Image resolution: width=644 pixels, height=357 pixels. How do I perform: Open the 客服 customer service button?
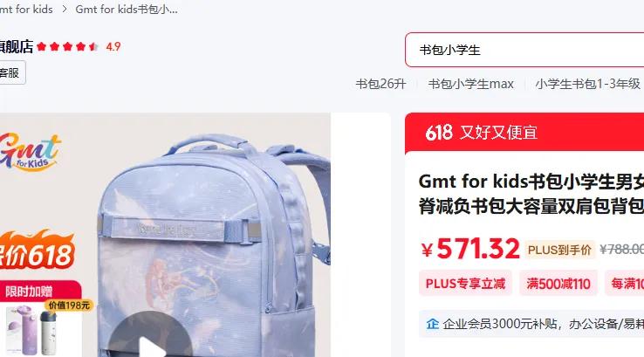12,72
